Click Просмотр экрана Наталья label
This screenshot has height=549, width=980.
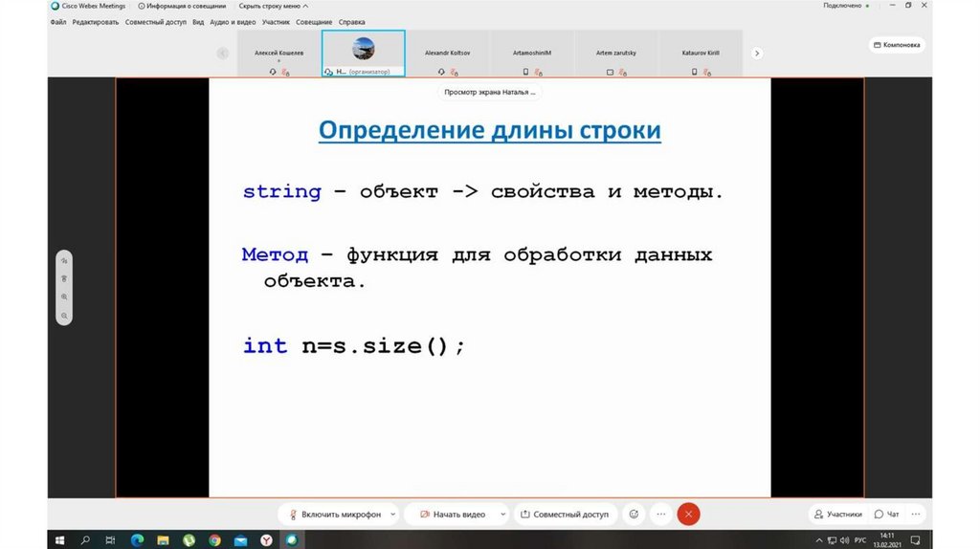pos(489,92)
